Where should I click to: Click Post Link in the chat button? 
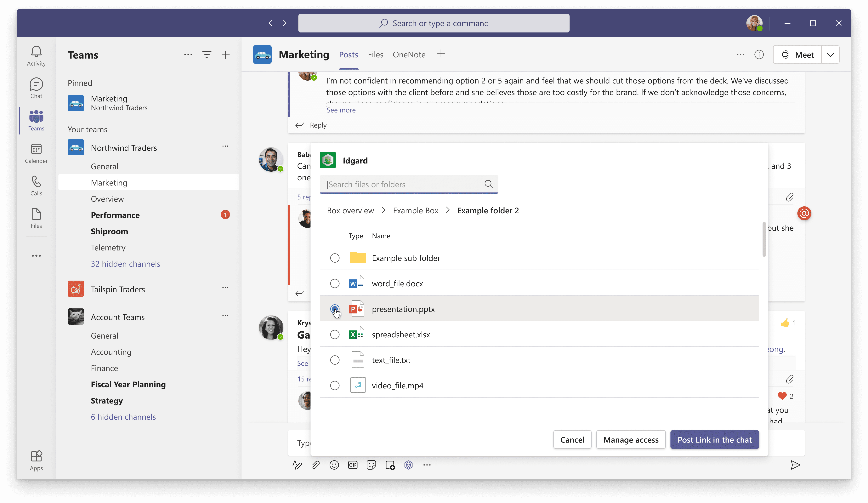click(714, 440)
